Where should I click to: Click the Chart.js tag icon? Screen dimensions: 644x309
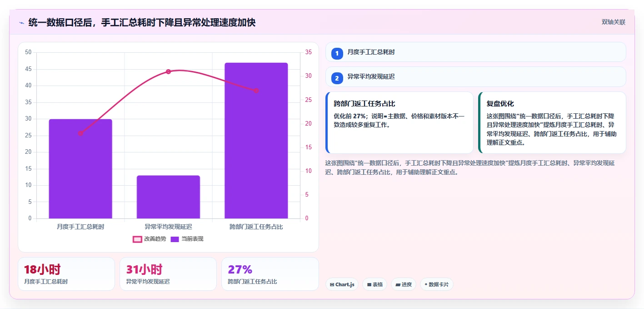pos(332,284)
